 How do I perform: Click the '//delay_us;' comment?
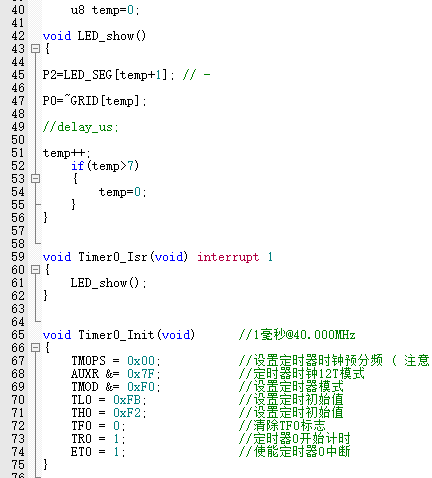pos(80,127)
